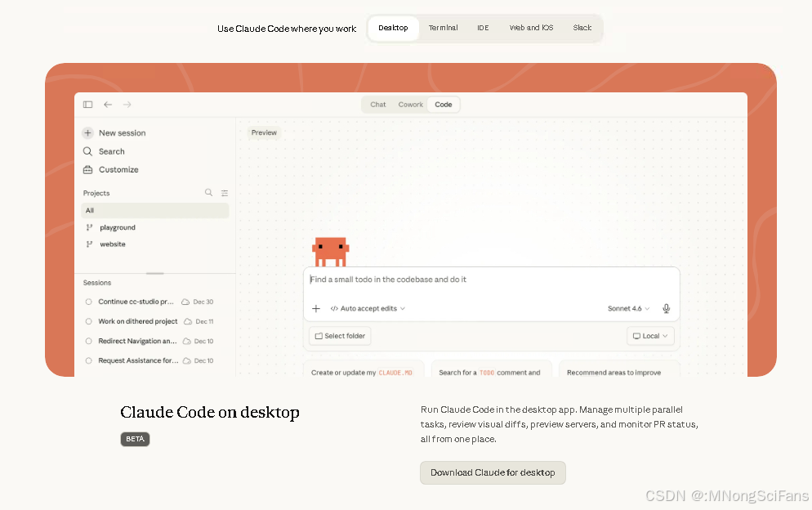Switch to the Terminal tab
The image size is (812, 510).
[443, 28]
